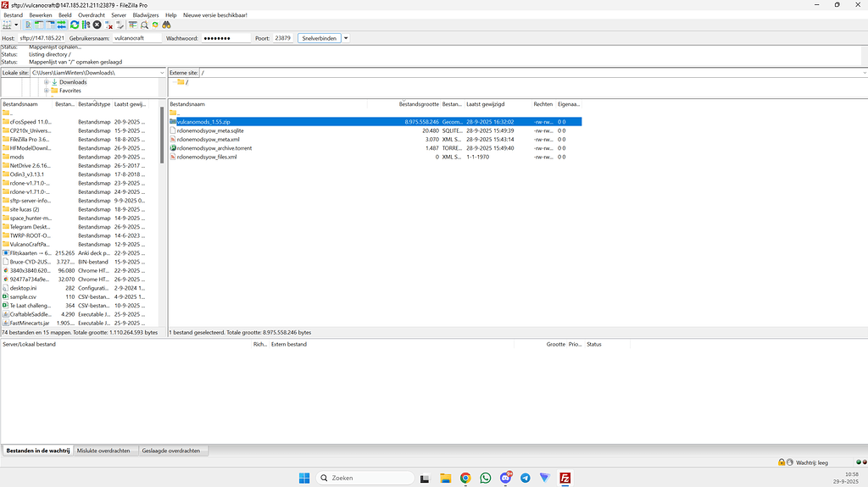Screen dimensions: 868x487
Task: Open the Lokale site path dropdown
Action: 162,73
